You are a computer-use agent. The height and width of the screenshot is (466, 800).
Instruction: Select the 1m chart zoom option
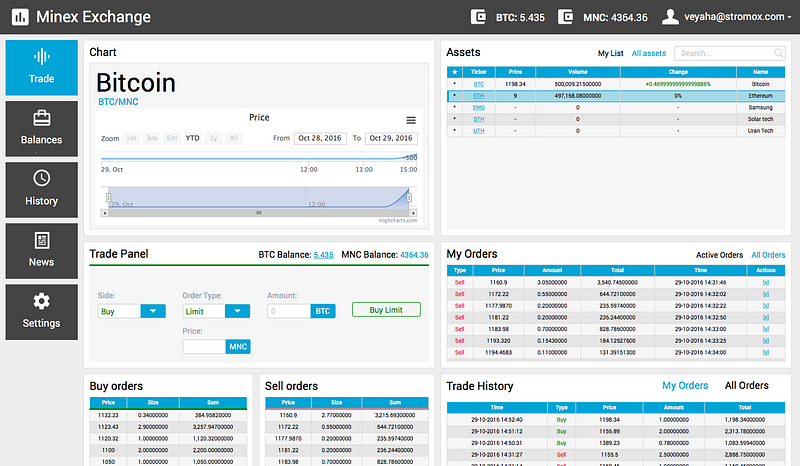(x=131, y=138)
